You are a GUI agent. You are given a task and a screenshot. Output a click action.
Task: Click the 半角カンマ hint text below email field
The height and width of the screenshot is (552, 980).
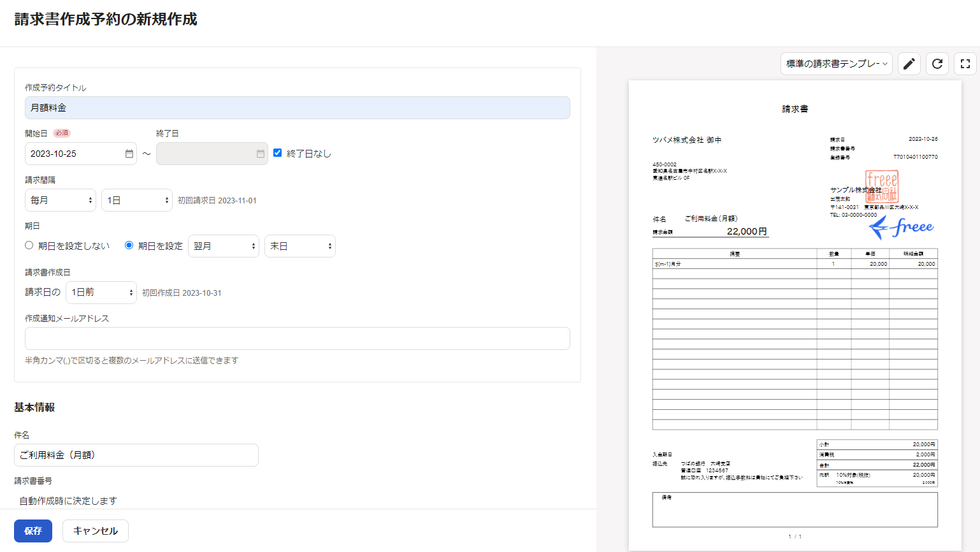(x=132, y=361)
